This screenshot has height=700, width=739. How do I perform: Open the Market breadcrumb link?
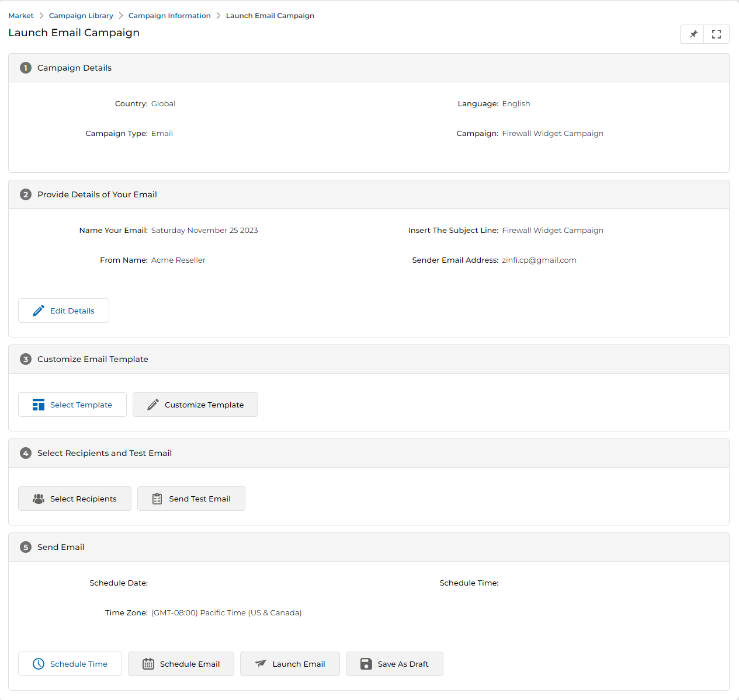[x=21, y=16]
